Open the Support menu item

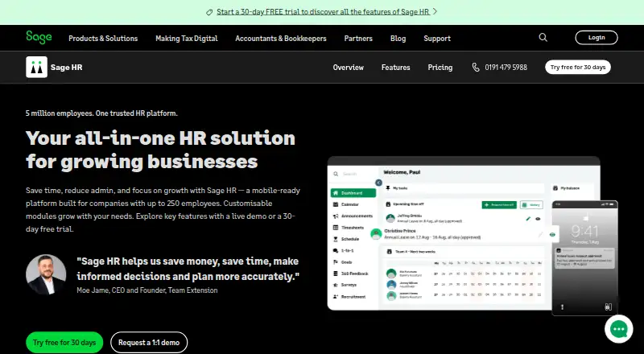[x=437, y=38]
